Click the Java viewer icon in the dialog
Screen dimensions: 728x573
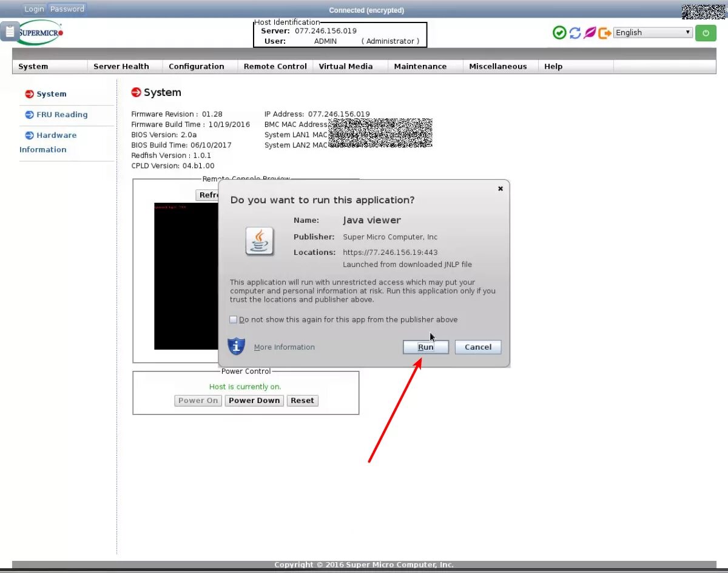point(260,241)
